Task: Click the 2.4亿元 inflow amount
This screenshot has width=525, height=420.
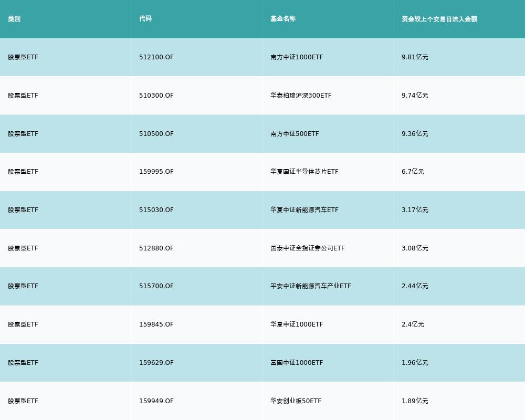Action: tap(413, 324)
